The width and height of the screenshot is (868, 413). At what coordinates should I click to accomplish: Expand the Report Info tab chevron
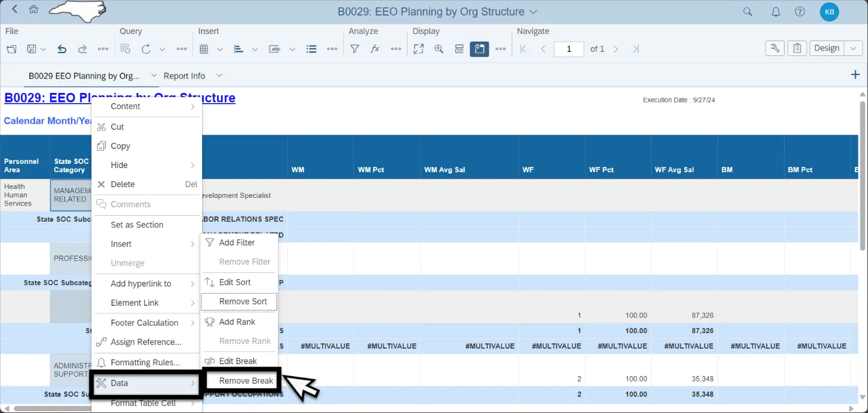[x=219, y=76]
